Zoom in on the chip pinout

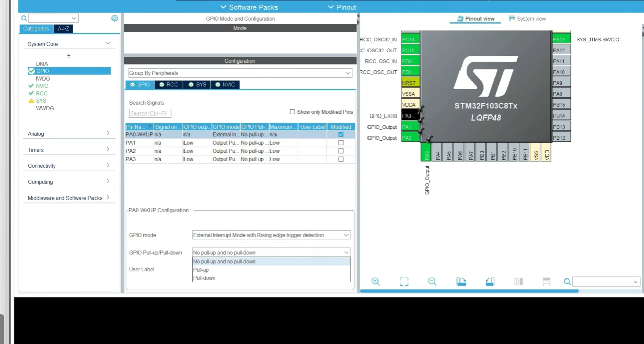tap(375, 282)
